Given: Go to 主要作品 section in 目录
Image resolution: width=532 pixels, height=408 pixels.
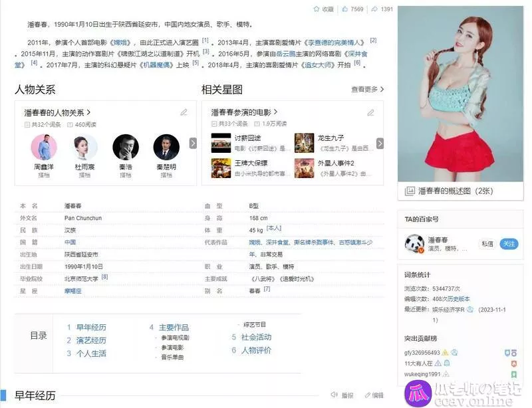Looking at the screenshot, I should pyautogui.click(x=174, y=328).
